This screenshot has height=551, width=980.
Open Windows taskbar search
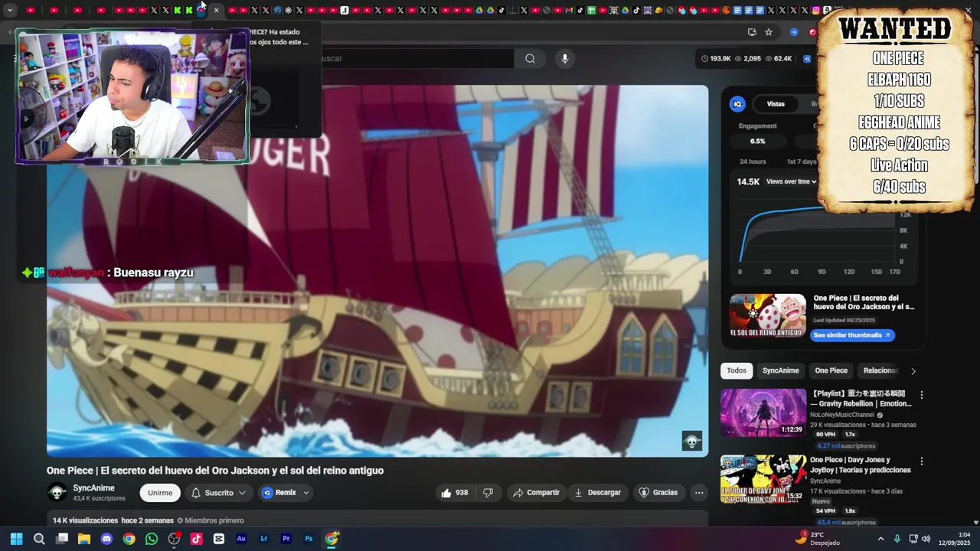click(39, 539)
